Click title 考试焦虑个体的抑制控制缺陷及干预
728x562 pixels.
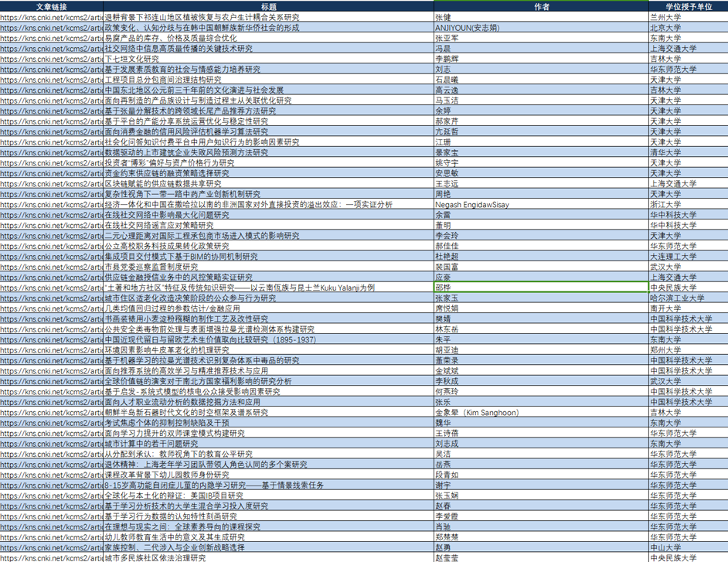click(x=167, y=423)
